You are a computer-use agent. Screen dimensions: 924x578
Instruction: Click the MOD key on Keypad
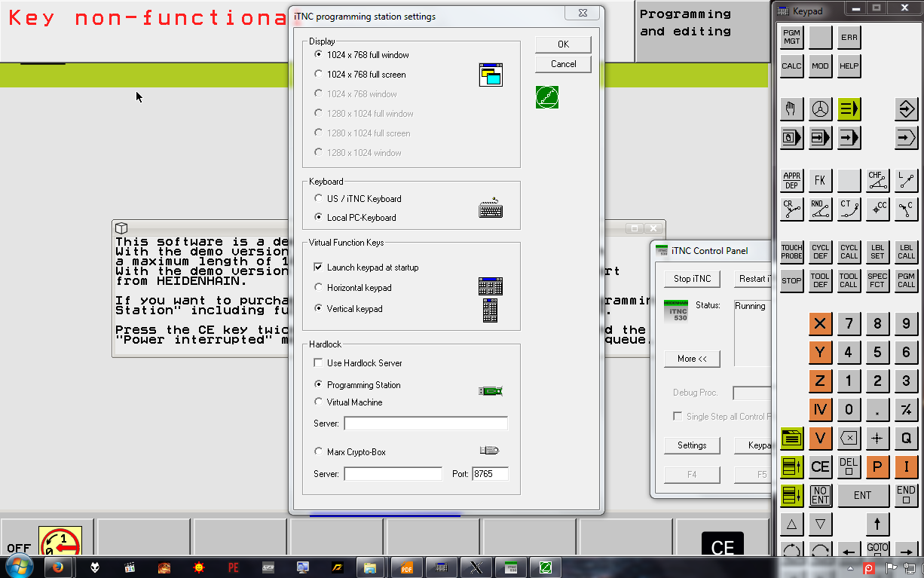tap(820, 66)
